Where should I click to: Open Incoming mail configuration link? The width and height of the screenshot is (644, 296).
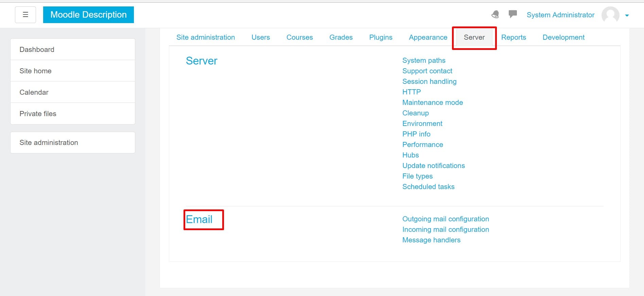coord(446,229)
